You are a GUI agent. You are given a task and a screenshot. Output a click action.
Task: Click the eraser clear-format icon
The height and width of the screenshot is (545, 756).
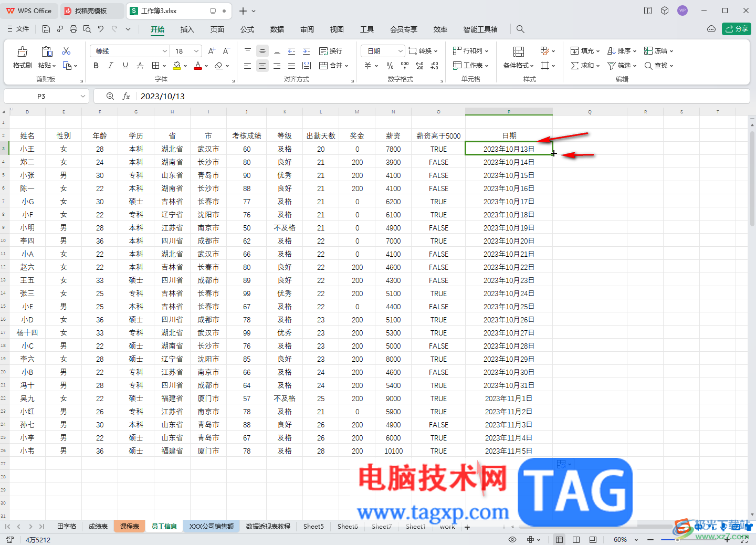(x=219, y=66)
